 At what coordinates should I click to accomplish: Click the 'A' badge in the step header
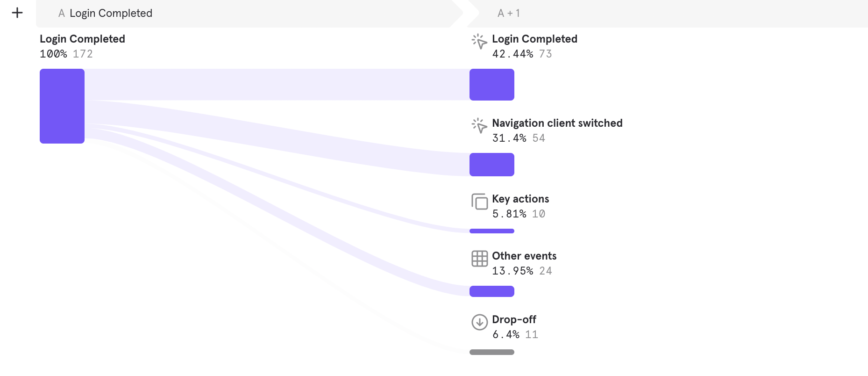(61, 13)
